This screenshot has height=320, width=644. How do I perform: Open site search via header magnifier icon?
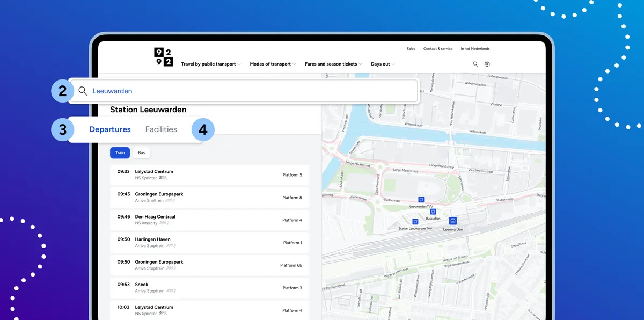tap(475, 64)
